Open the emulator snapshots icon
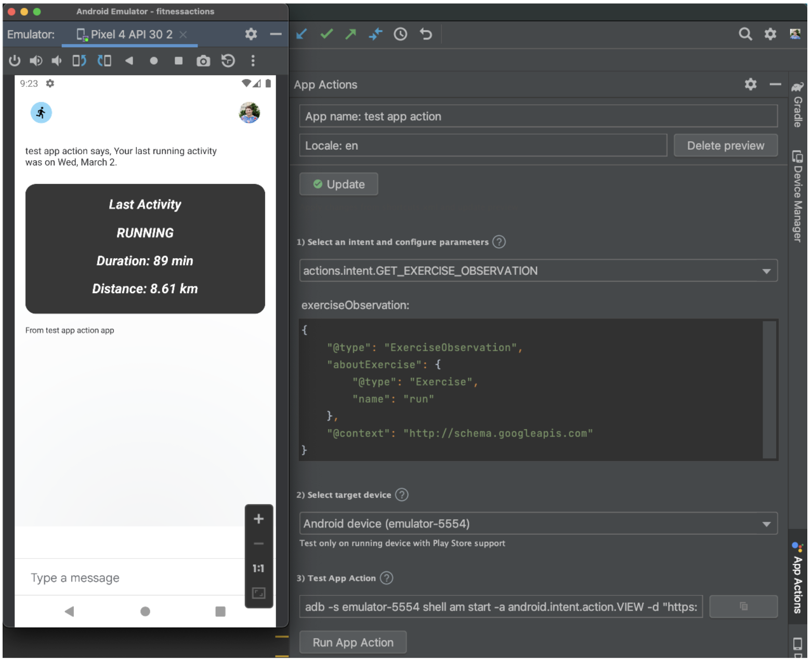This screenshot has height=662, width=812. point(228,61)
